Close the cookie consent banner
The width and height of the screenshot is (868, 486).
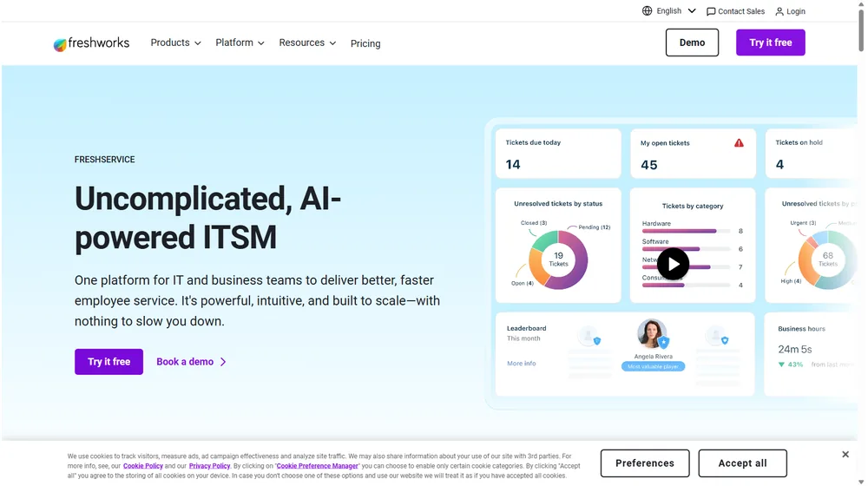pos(845,454)
